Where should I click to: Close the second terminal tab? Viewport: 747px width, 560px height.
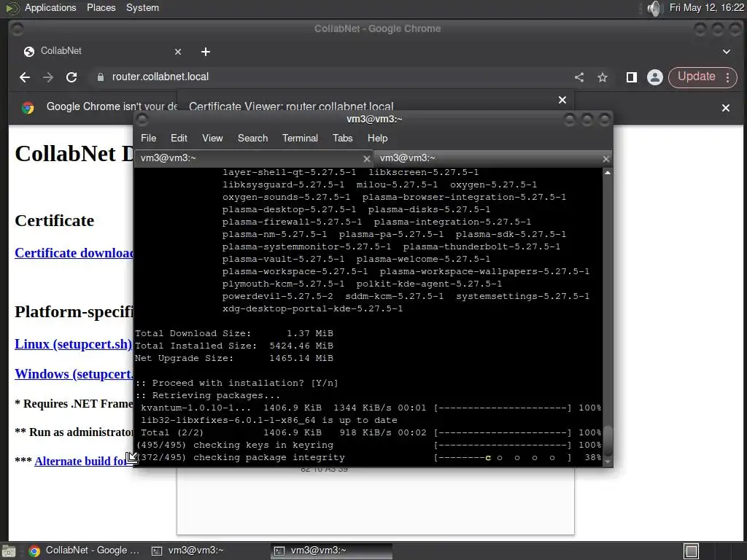605,158
